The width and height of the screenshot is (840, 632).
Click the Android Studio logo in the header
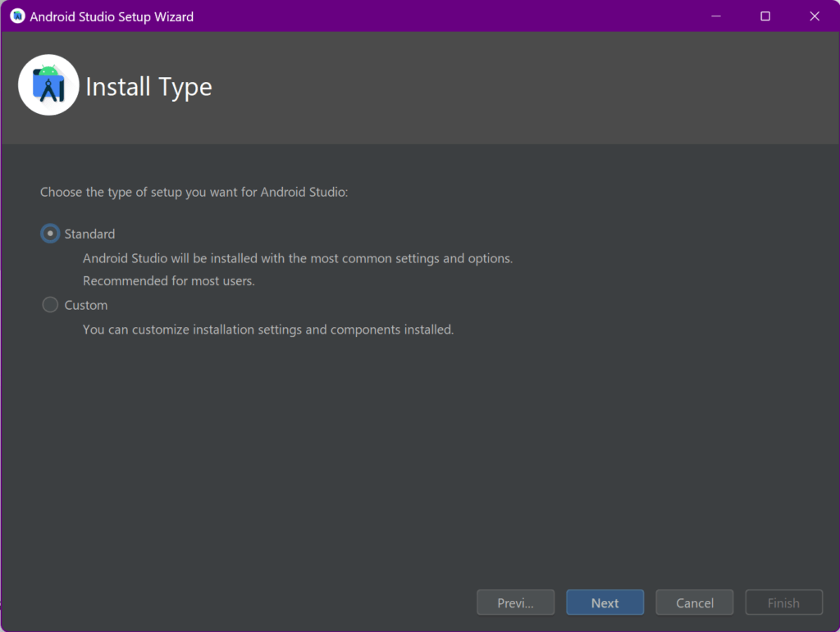click(x=48, y=85)
